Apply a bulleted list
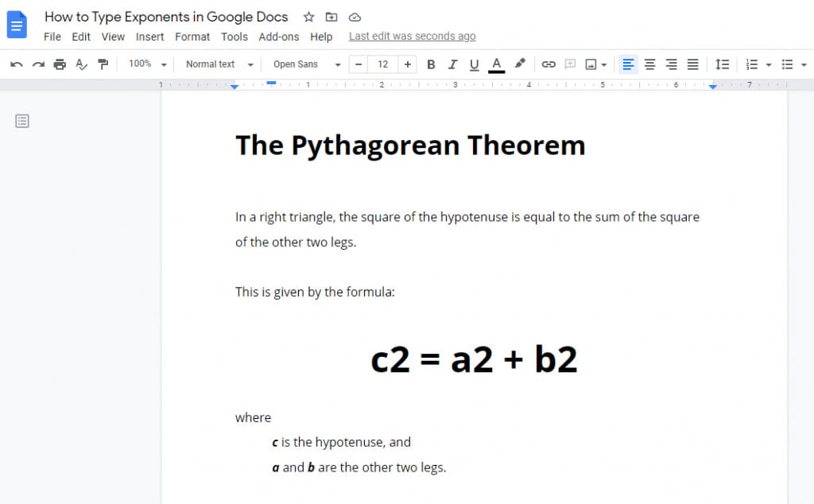 click(x=788, y=64)
